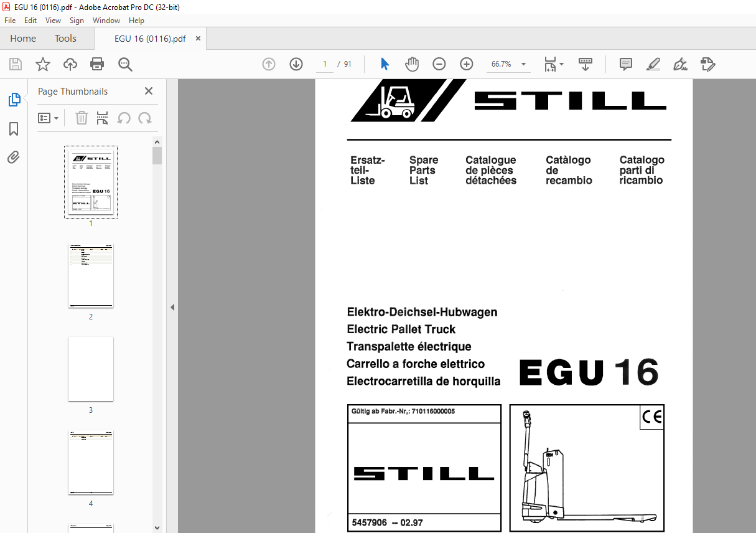
Task: Click the page number input field
Action: [325, 64]
